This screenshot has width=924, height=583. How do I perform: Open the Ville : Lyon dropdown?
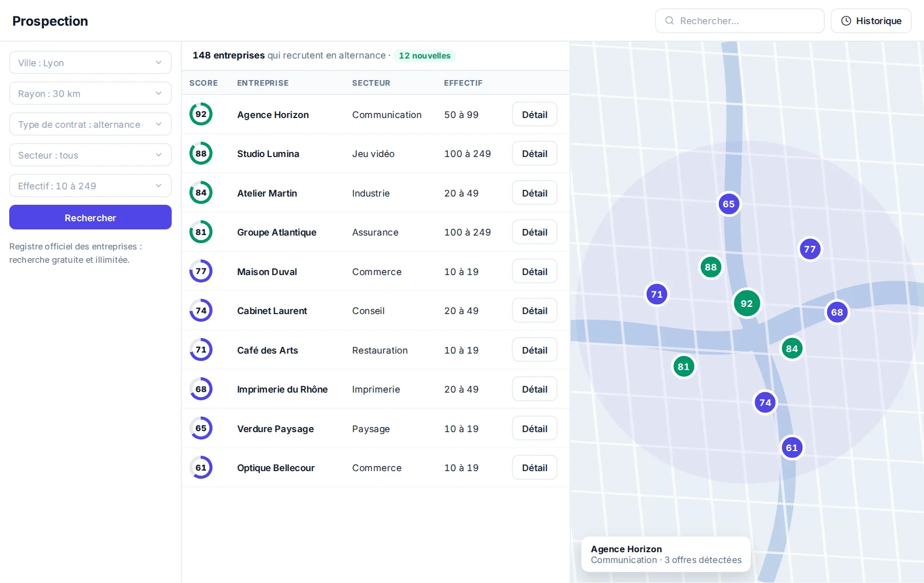click(x=90, y=63)
